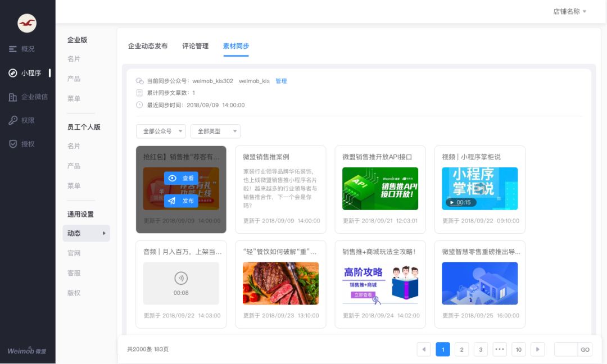The image size is (607, 364).
Task: Open 微盟销售推开放API接口 card thumbnail
Action: point(380,189)
